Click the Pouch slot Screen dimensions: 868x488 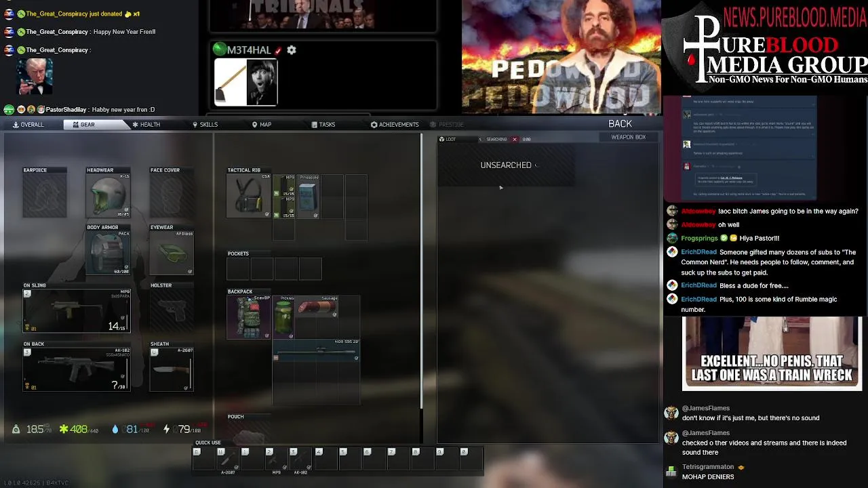(249, 432)
